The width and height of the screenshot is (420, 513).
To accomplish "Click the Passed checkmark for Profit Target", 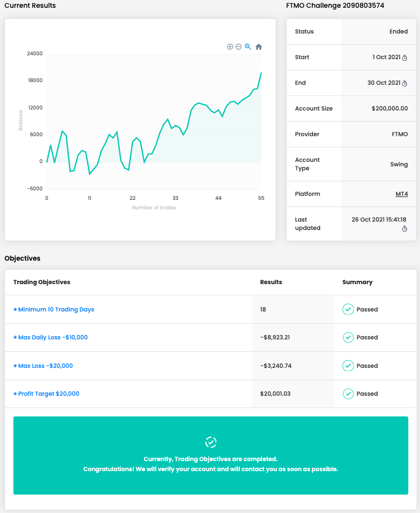I will [x=348, y=394].
